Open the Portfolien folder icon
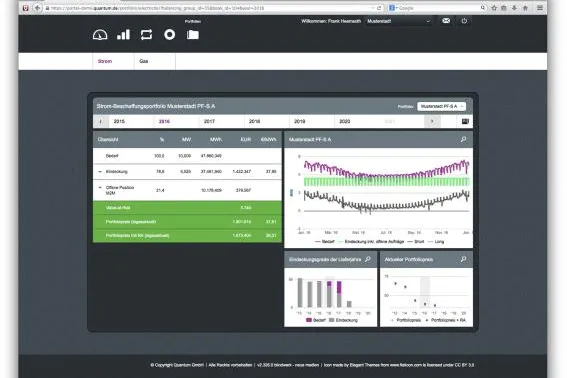Image resolution: width=567 pixels, height=378 pixels. click(193, 35)
